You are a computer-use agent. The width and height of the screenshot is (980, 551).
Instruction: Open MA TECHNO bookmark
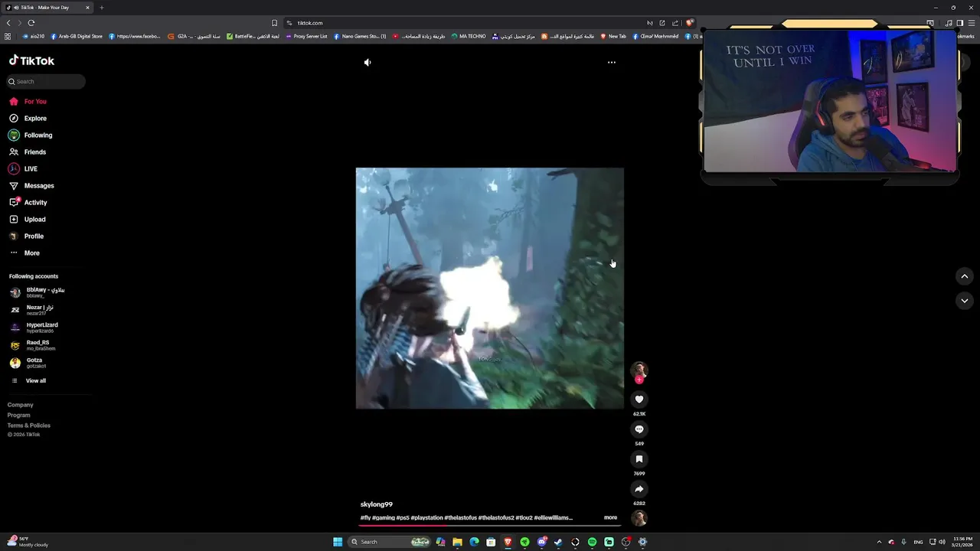pos(468,36)
